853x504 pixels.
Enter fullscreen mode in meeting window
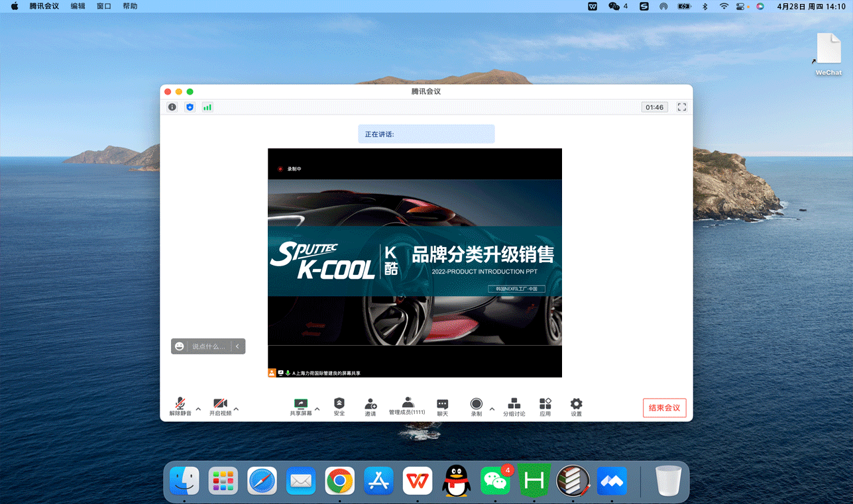[x=681, y=107]
